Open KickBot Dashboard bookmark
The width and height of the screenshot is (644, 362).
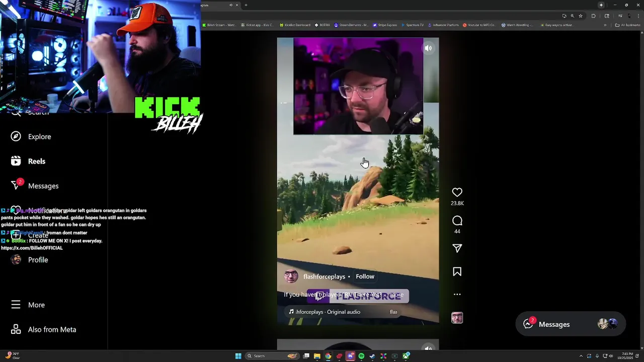(x=295, y=25)
